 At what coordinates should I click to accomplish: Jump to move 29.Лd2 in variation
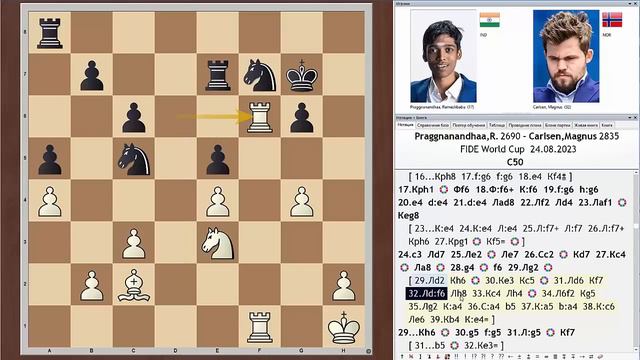429,280
